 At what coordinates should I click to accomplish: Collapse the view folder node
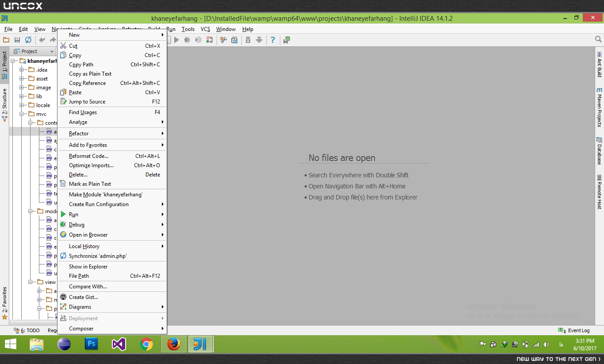[30, 282]
